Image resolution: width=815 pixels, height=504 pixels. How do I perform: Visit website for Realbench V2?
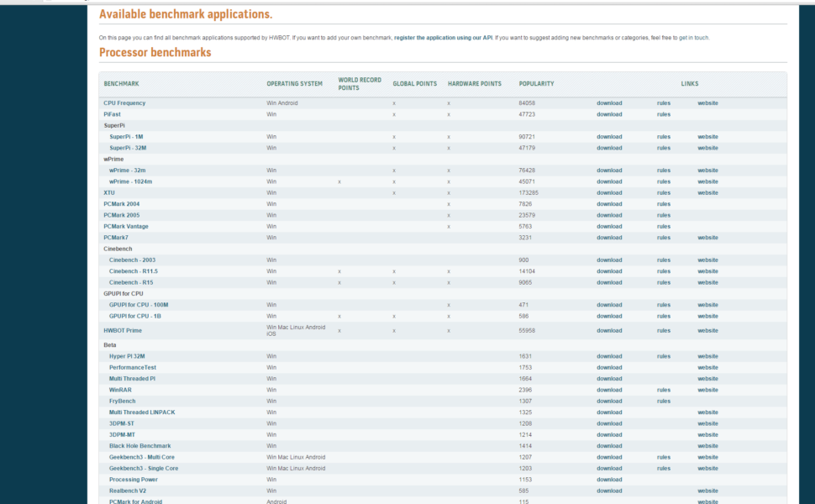tap(707, 491)
